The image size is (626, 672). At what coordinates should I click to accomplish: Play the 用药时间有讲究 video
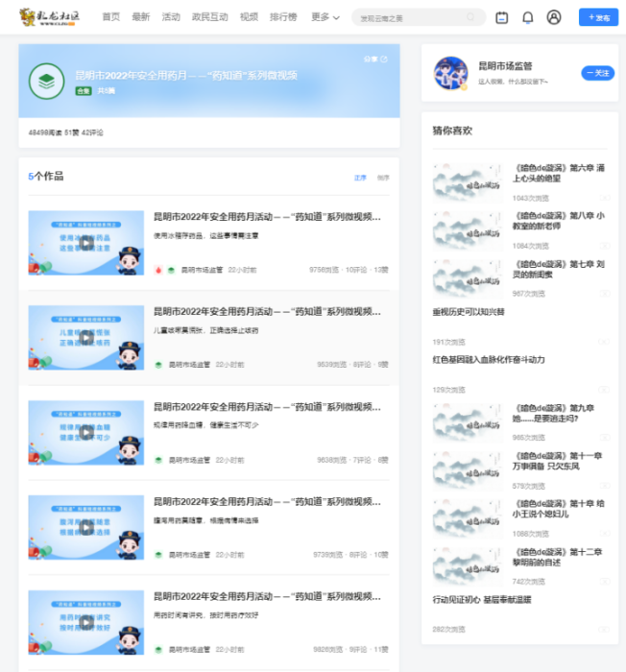(86, 622)
